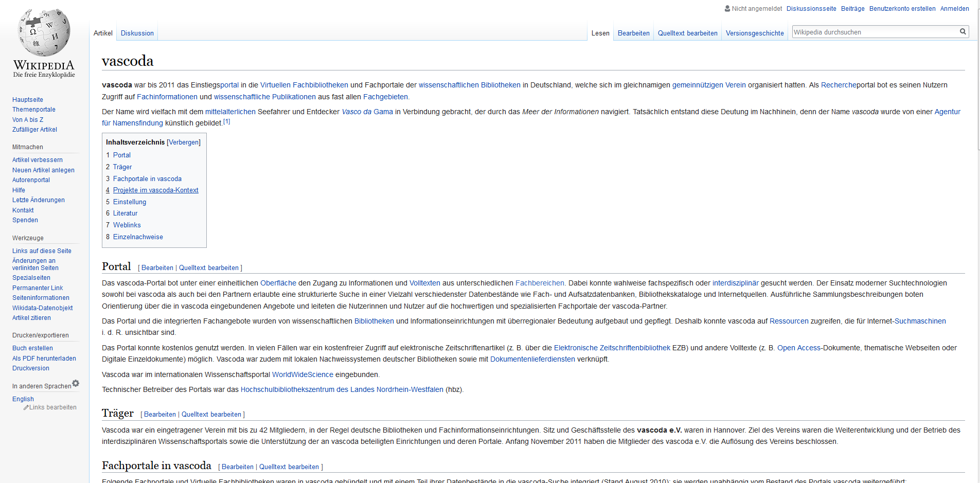This screenshot has width=980, height=483.
Task: Open Elektronische Zeitschriftenbibliothek link
Action: (612, 348)
